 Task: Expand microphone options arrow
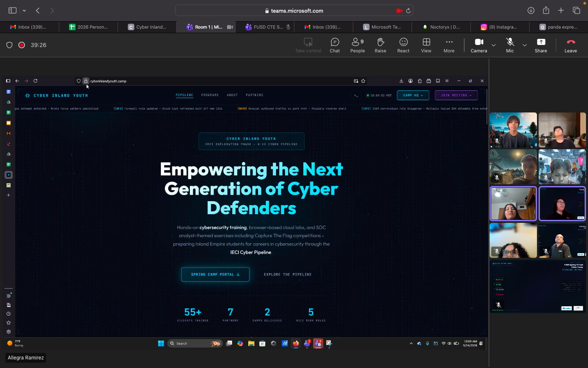(525, 45)
